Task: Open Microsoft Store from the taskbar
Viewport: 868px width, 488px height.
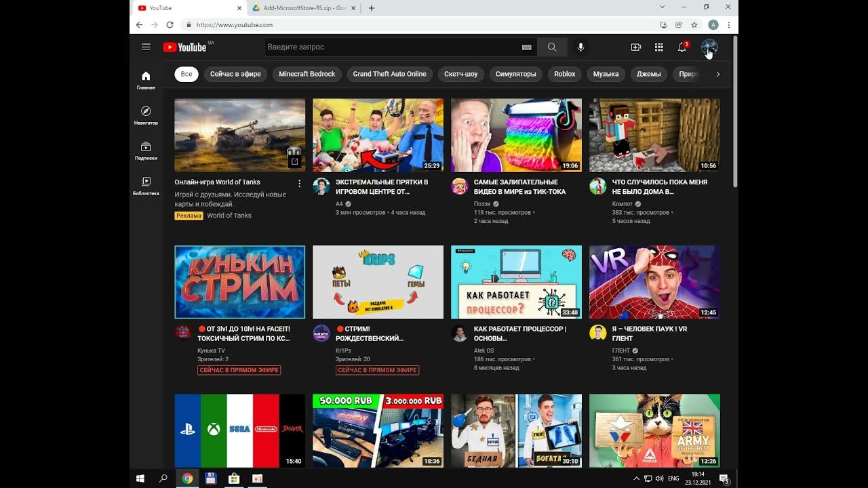Action: tap(234, 479)
